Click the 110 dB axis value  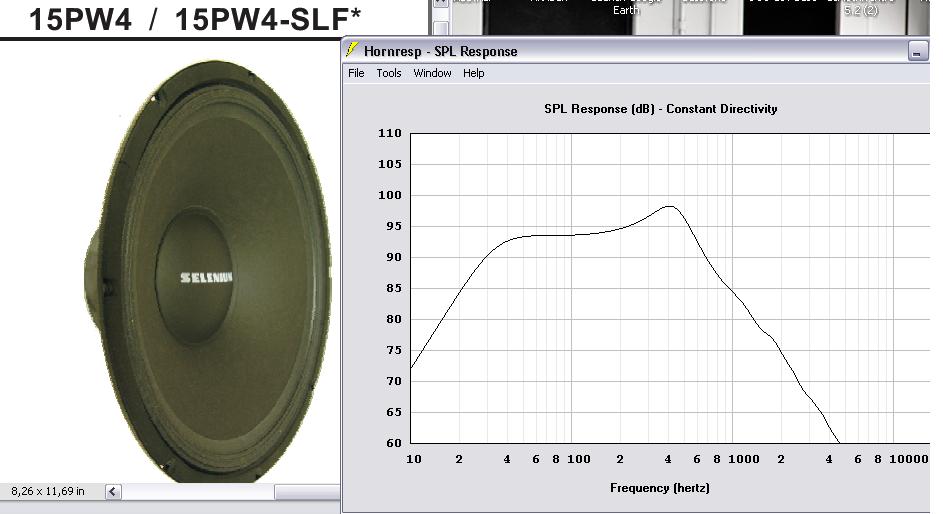pyautogui.click(x=390, y=133)
